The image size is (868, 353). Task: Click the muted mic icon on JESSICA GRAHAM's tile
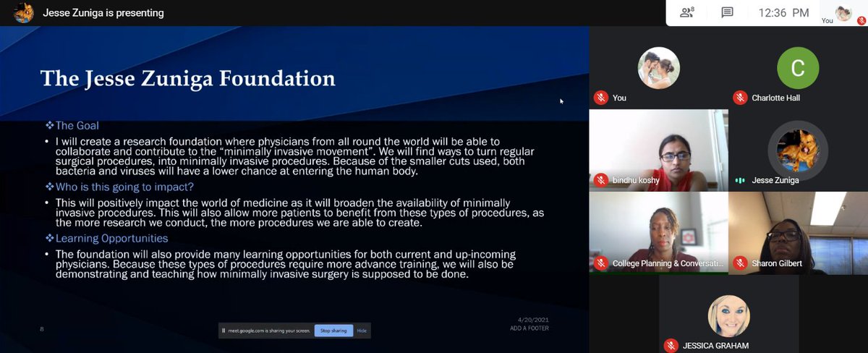(670, 345)
